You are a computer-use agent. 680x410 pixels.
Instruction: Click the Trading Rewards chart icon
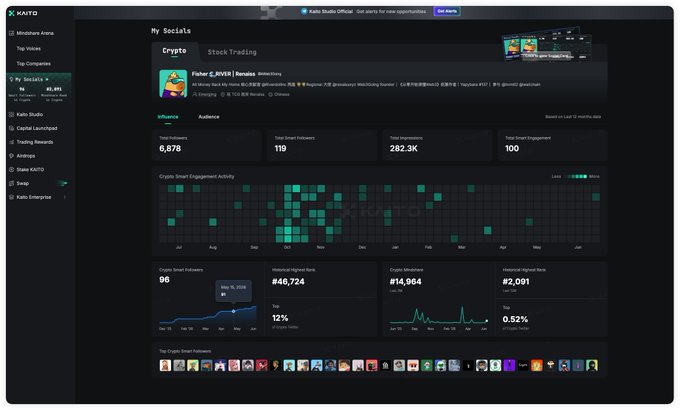[x=12, y=142]
